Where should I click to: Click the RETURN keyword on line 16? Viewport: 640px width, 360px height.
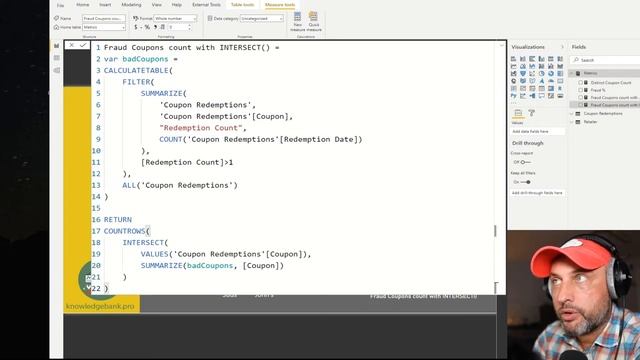[118, 220]
